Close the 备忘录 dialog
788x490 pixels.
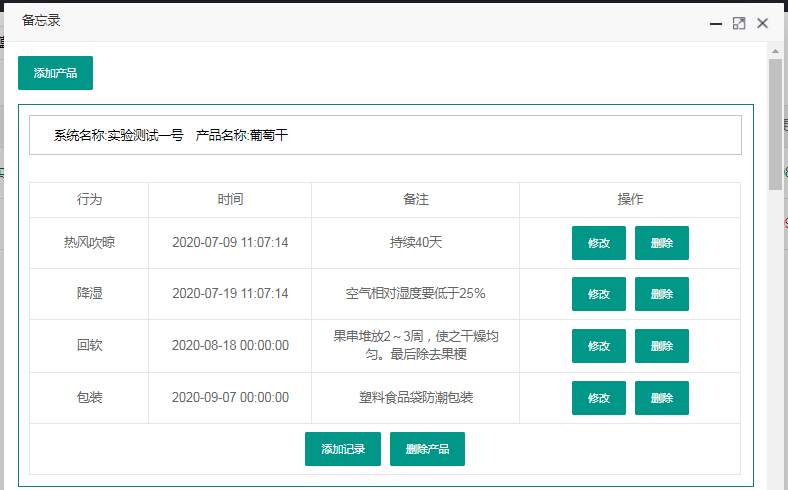(x=762, y=23)
